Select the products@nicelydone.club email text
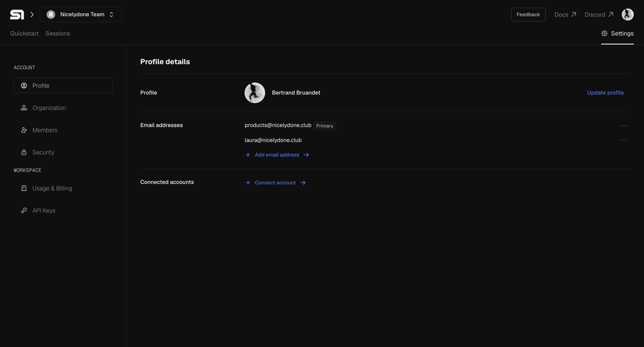Image resolution: width=644 pixels, height=347 pixels. tap(278, 125)
